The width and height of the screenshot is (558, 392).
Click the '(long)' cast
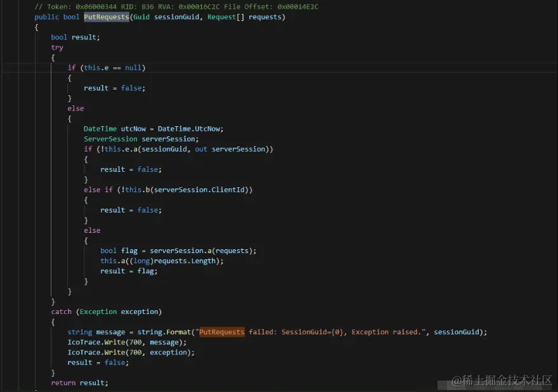(141, 261)
